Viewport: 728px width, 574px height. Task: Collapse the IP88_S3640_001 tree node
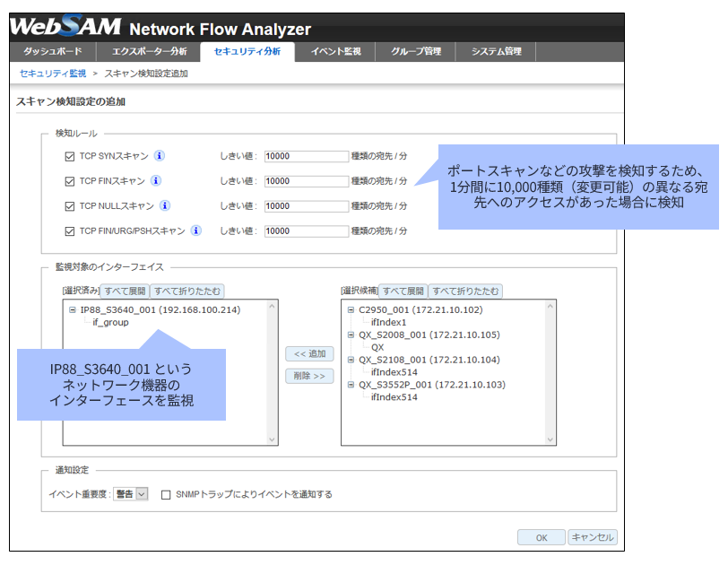[x=73, y=309]
